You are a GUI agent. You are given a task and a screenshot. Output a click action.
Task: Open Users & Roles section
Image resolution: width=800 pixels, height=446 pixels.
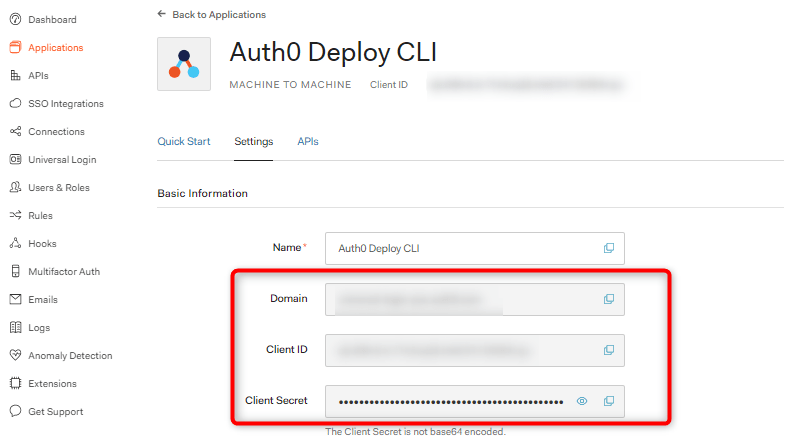click(59, 187)
